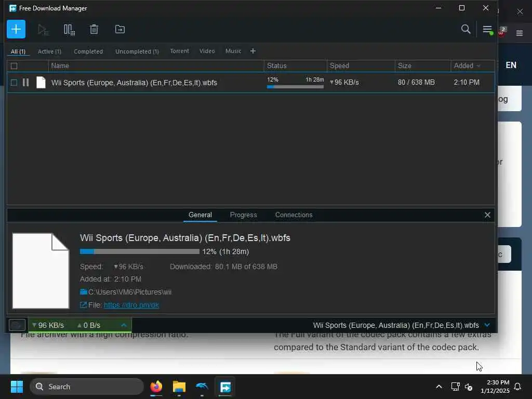Image resolution: width=532 pixels, height=399 pixels.
Task: Open the https file source link
Action: tap(131, 305)
